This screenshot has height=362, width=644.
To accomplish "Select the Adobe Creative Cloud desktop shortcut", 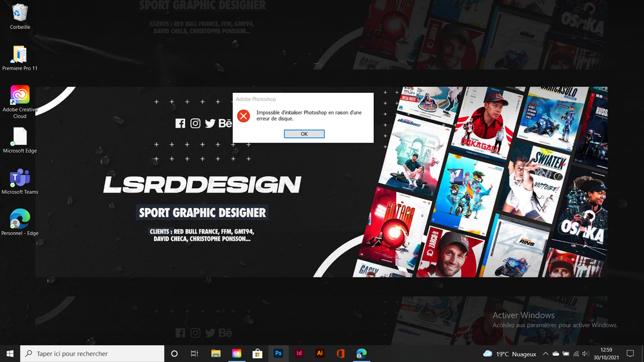I will pyautogui.click(x=20, y=102).
